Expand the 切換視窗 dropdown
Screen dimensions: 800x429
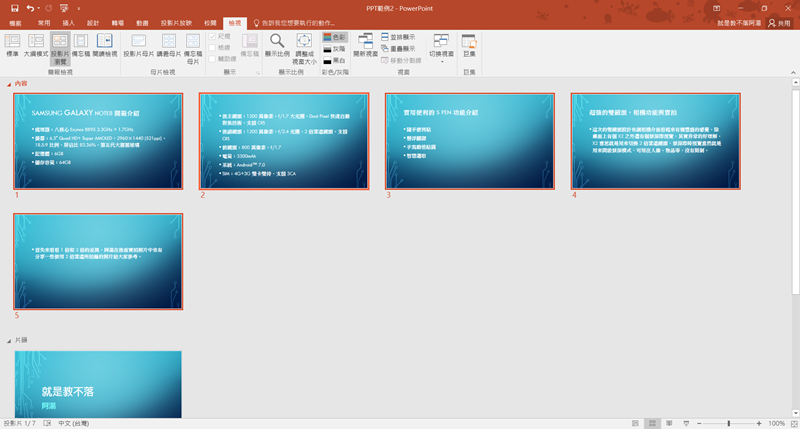coord(440,46)
